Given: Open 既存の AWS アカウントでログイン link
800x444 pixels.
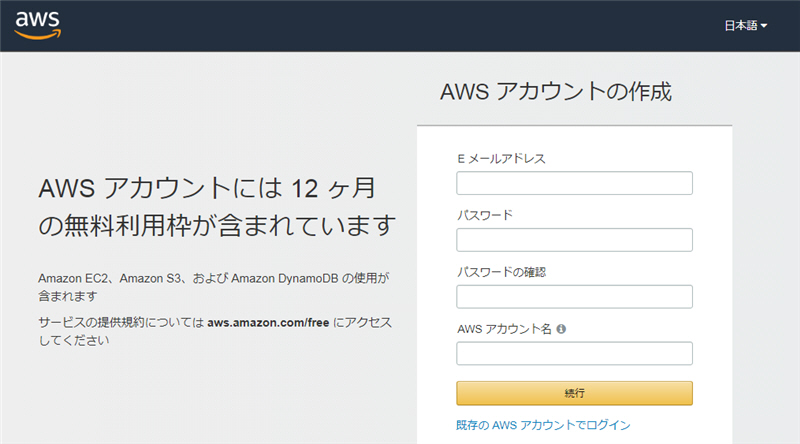Looking at the screenshot, I should (543, 425).
